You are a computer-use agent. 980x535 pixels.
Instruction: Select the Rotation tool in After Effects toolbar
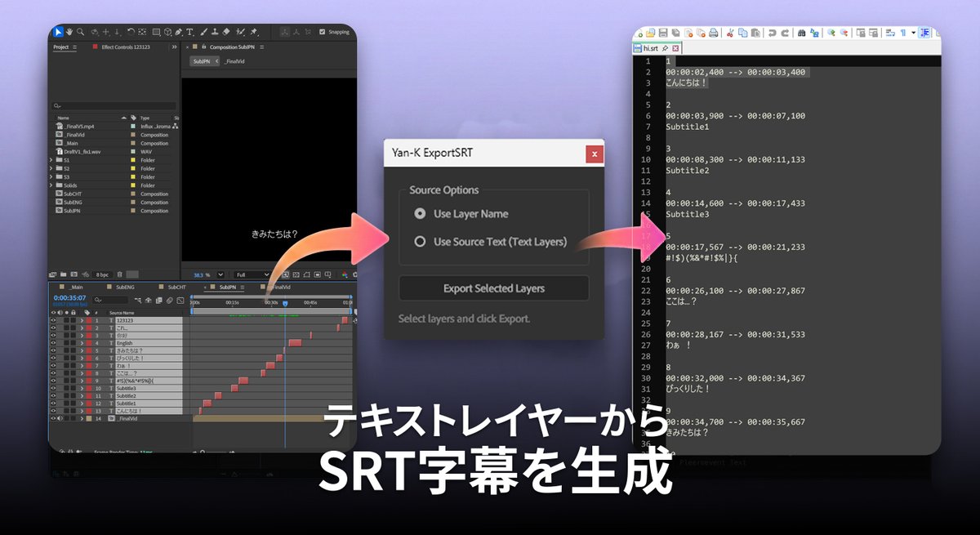tap(131, 32)
